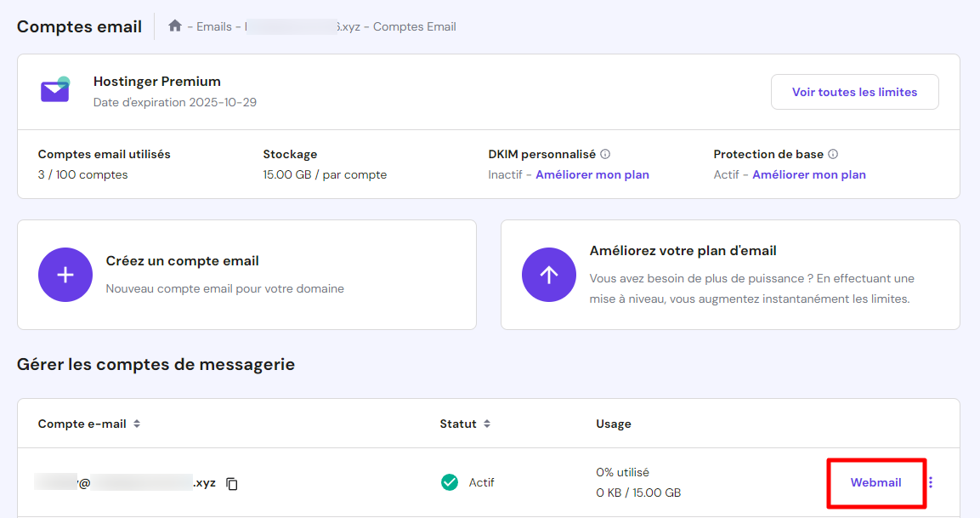The image size is (980, 518).
Task: Click the copy icon beside the email address
Action: click(x=231, y=483)
